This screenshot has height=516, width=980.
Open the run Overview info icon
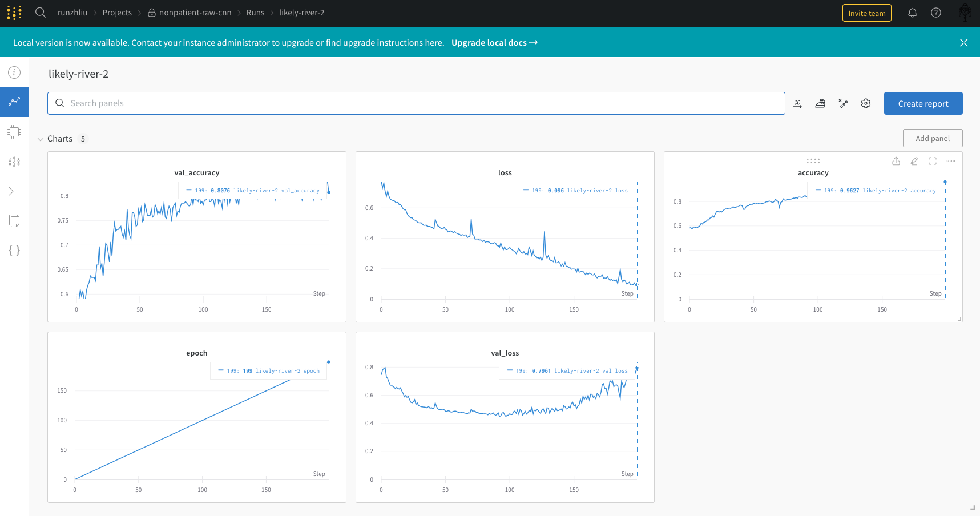[14, 72]
